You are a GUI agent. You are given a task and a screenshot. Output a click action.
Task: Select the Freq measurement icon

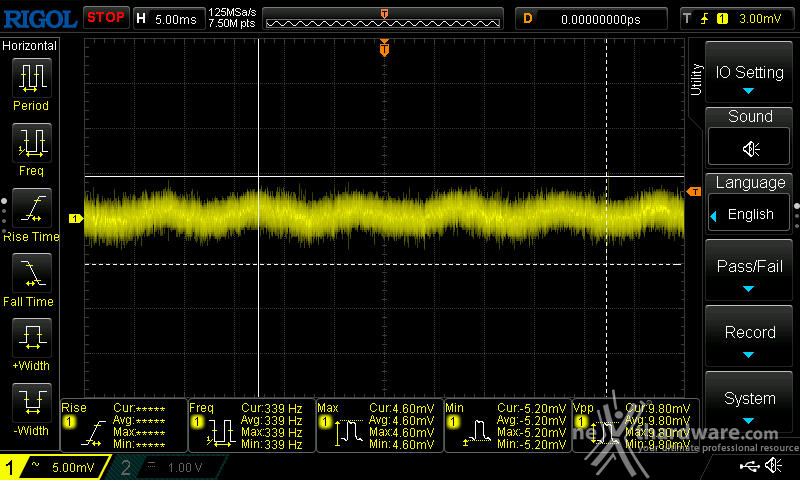[x=32, y=143]
